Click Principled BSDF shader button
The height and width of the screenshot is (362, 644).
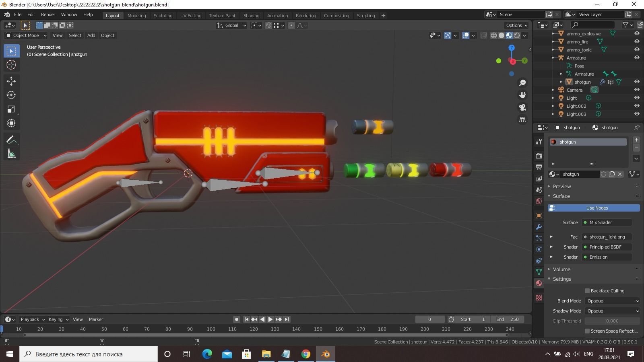607,247
